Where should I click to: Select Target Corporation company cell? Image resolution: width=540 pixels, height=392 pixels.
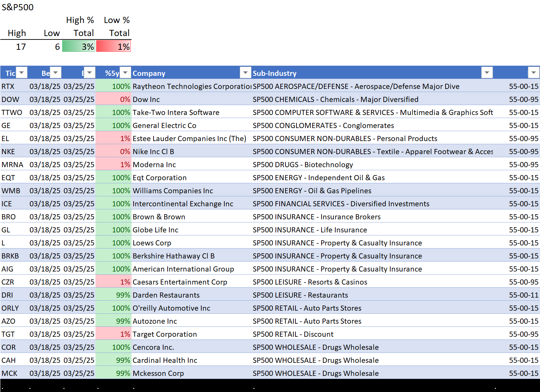click(x=191, y=334)
